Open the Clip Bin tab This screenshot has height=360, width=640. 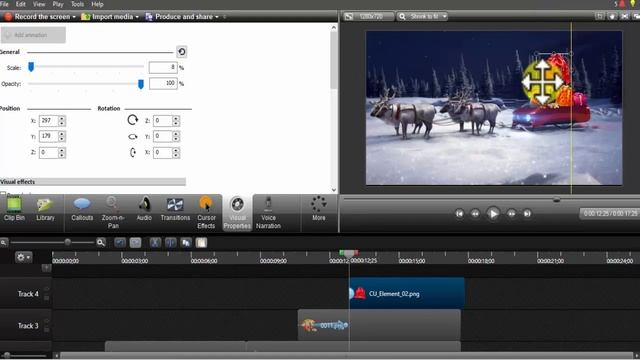coord(14,209)
